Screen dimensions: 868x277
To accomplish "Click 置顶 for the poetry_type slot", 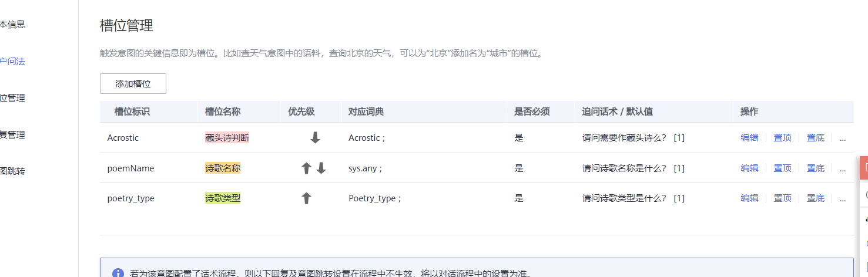I will tap(782, 198).
